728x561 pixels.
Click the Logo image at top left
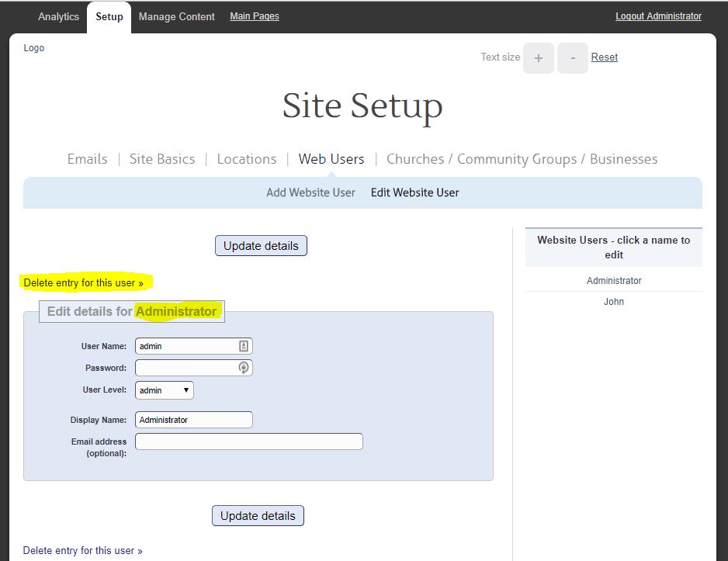click(x=34, y=48)
